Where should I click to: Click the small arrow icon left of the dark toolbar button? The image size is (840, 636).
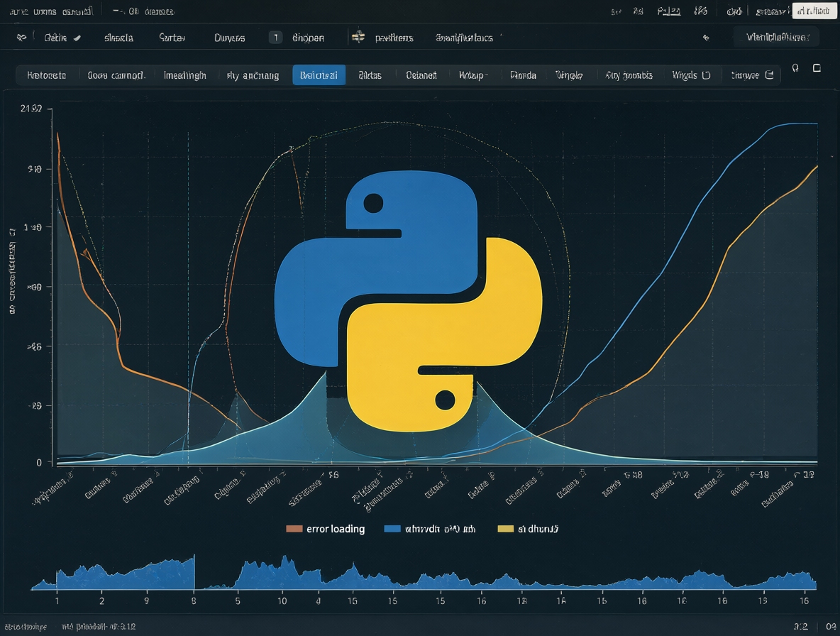pos(706,38)
